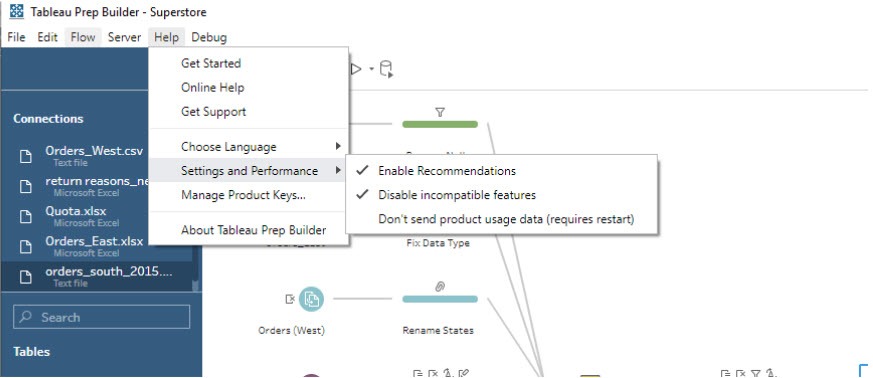The image size is (873, 378).
Task: Open the Server menu
Action: click(124, 37)
